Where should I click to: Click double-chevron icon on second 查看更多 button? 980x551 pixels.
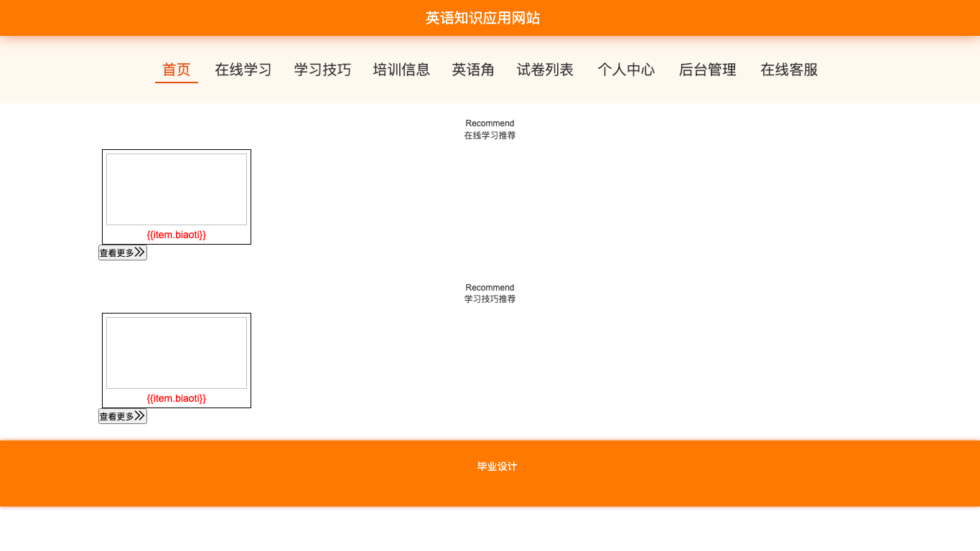[x=140, y=416]
